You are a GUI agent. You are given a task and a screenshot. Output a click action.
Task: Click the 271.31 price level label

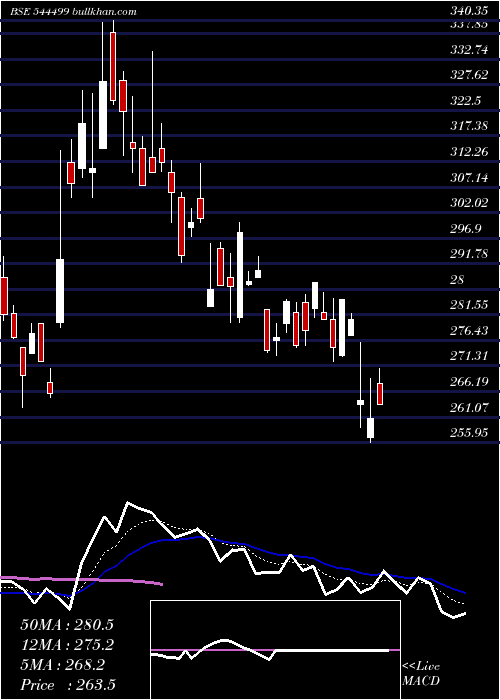pyautogui.click(x=469, y=356)
